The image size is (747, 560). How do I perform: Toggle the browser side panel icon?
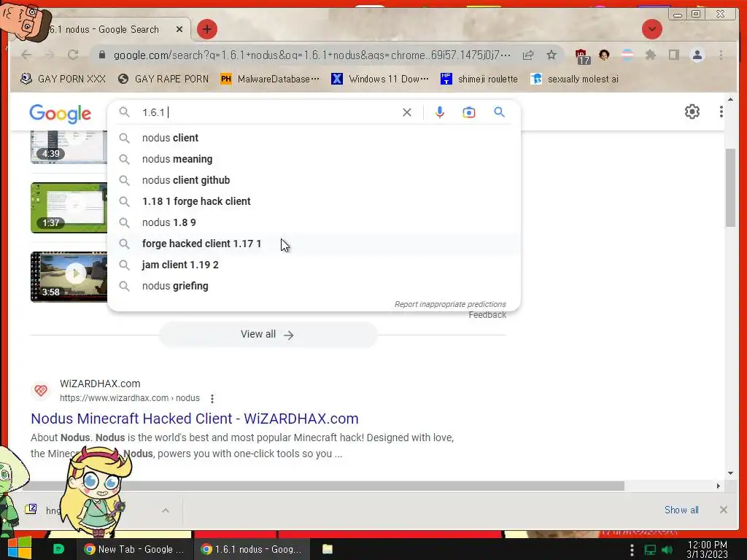(673, 55)
